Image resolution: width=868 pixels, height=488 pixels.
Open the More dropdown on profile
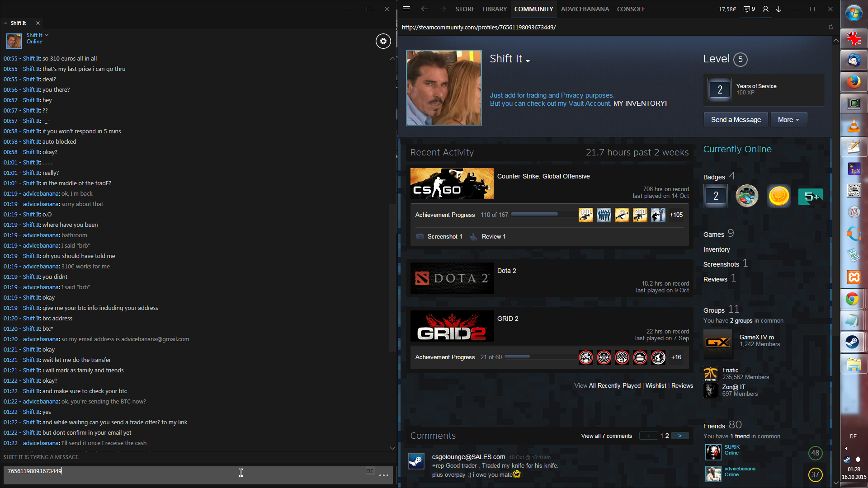788,120
